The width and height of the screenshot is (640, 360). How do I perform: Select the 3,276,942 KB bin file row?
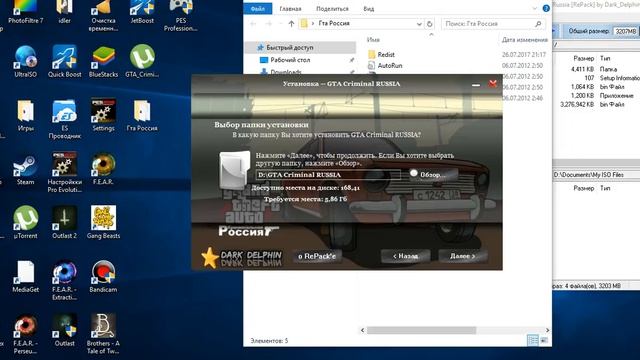click(x=596, y=104)
